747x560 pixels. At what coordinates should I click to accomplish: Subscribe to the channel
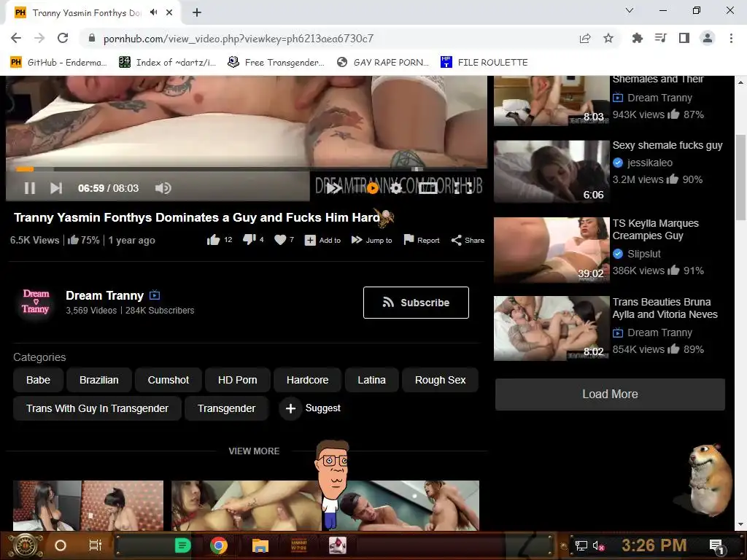[416, 303]
